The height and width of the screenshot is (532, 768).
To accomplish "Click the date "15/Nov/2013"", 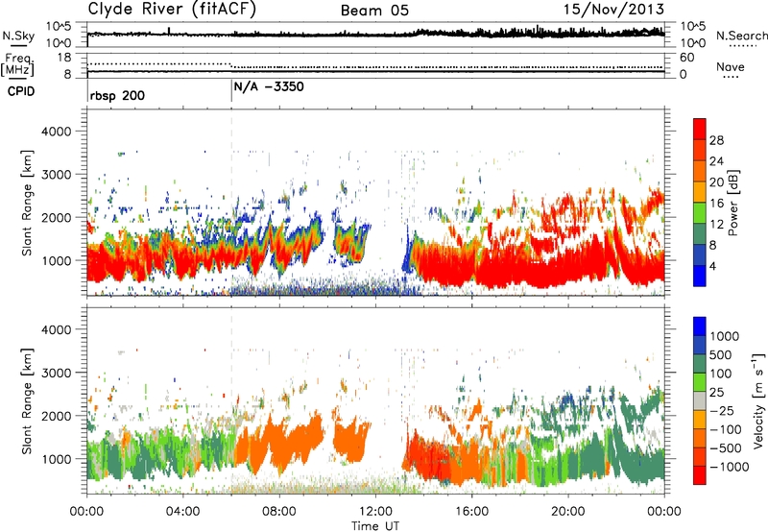I will 613,9.
